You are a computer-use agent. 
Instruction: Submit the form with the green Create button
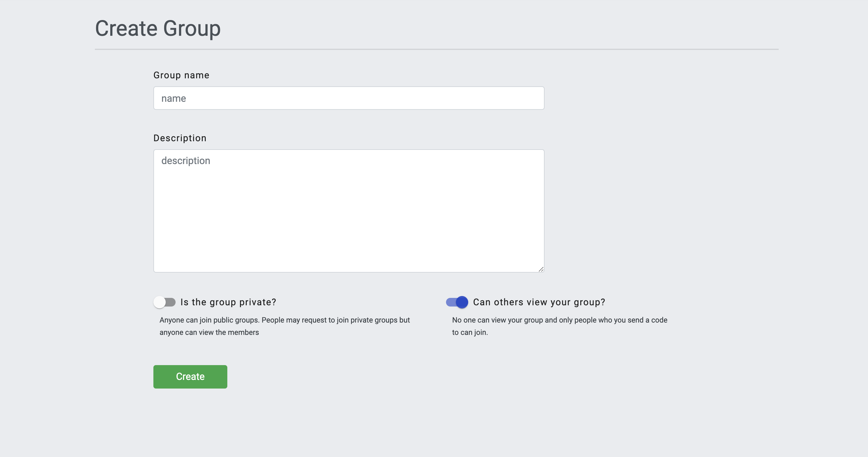point(190,377)
